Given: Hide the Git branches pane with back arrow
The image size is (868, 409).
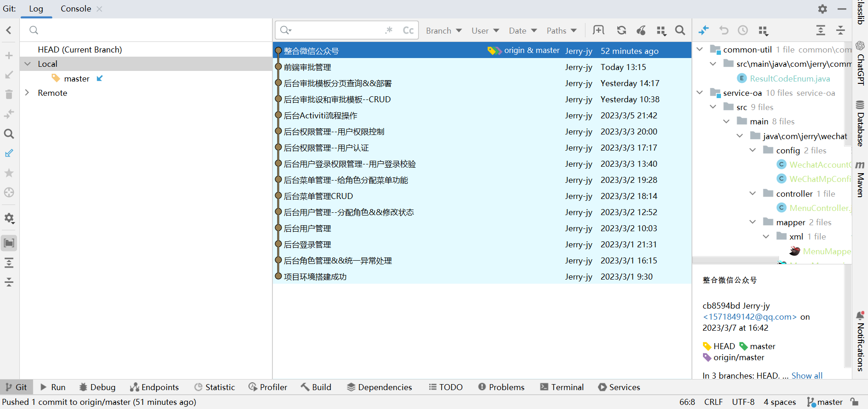Looking at the screenshot, I should (9, 30).
